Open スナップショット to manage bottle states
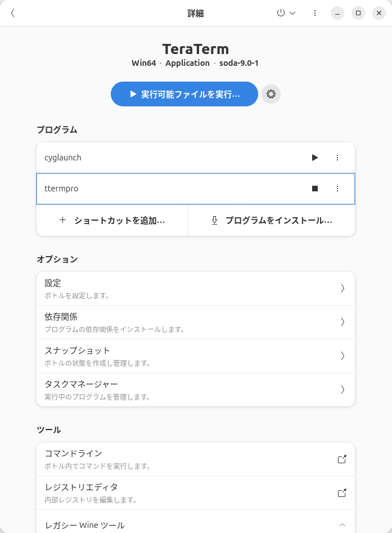This screenshot has width=392, height=533. point(196,356)
